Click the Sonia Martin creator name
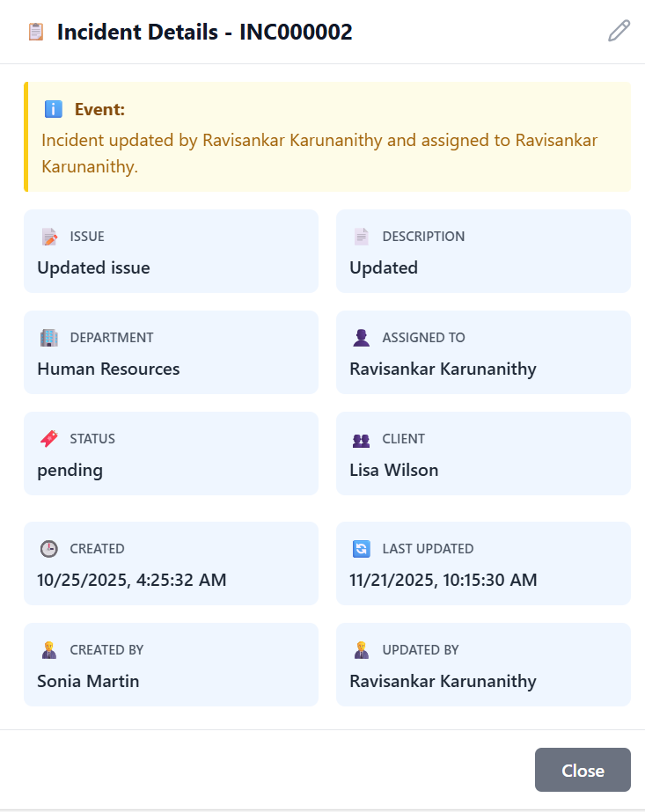 [88, 681]
